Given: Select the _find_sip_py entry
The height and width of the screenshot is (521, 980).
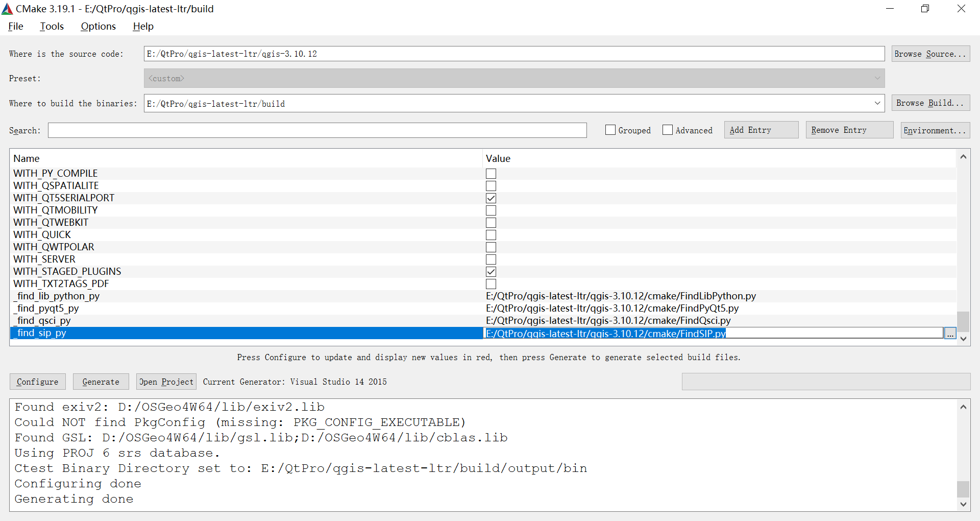Looking at the screenshot, I should (246, 333).
